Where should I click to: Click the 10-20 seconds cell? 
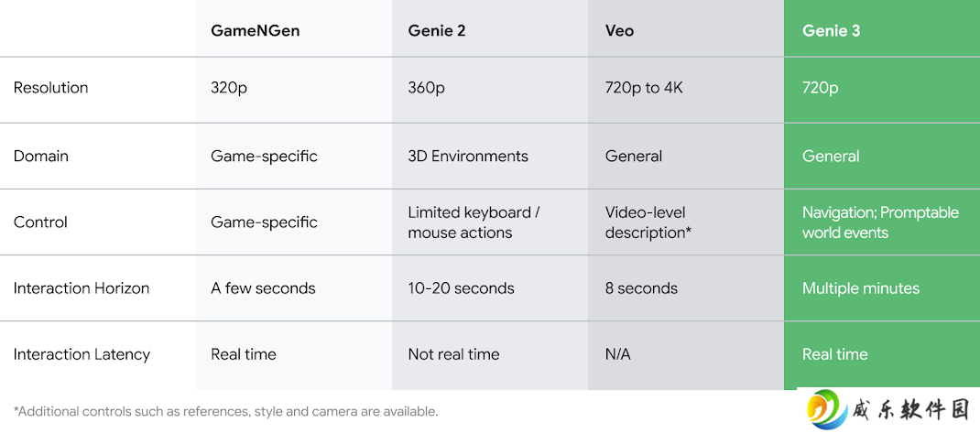click(462, 288)
